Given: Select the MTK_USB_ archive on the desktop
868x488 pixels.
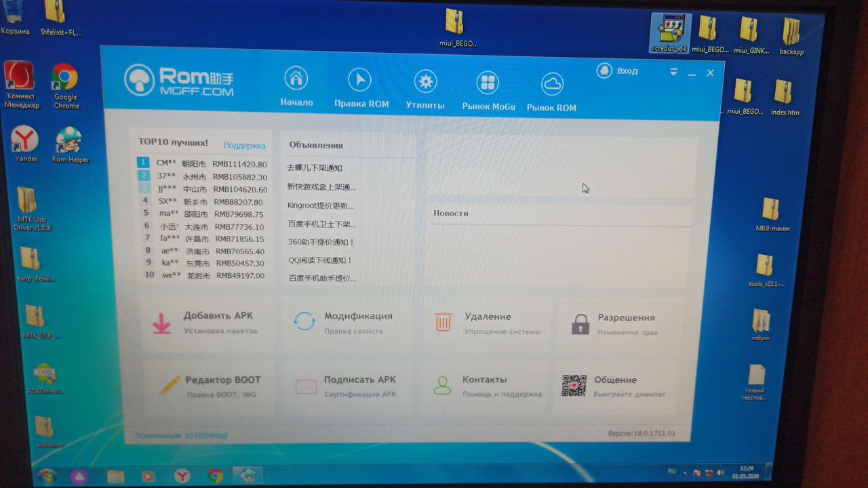Looking at the screenshot, I should point(38,321).
